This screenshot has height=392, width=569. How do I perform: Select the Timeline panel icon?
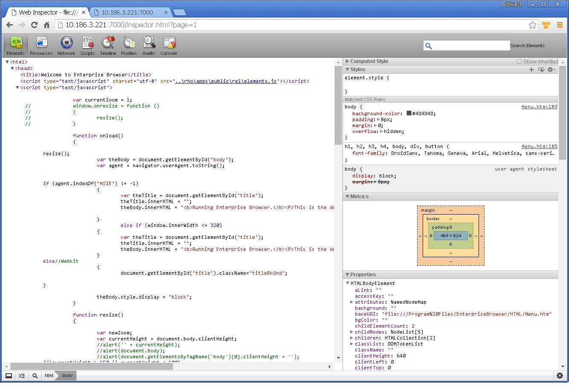[x=108, y=46]
